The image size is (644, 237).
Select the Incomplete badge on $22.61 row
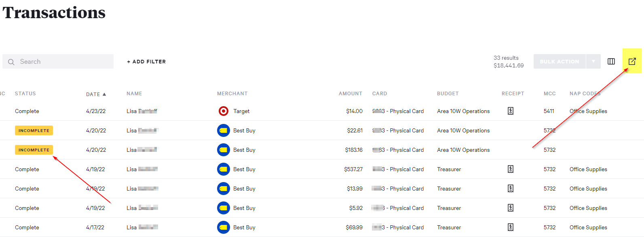[34, 130]
